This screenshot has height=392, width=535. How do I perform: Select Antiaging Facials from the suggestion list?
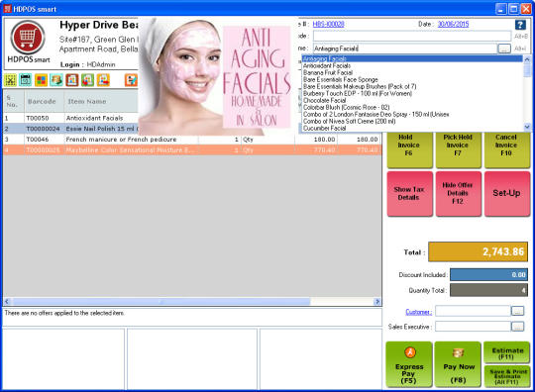(x=412, y=59)
